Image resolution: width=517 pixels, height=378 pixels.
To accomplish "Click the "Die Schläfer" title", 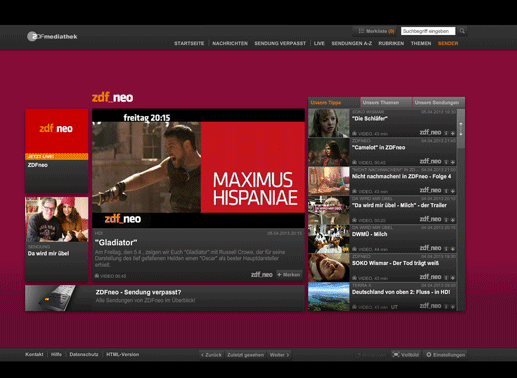I will [x=370, y=119].
